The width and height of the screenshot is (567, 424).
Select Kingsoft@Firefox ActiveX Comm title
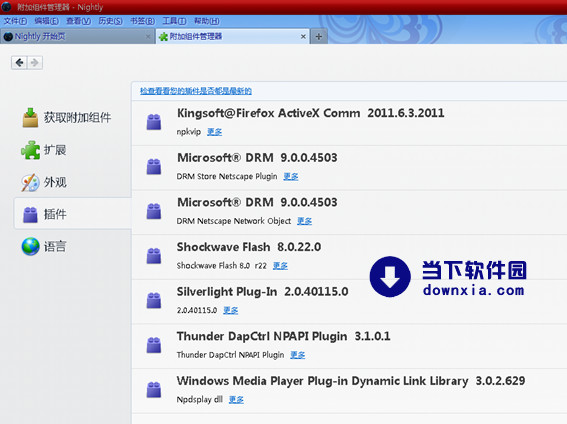[268, 113]
